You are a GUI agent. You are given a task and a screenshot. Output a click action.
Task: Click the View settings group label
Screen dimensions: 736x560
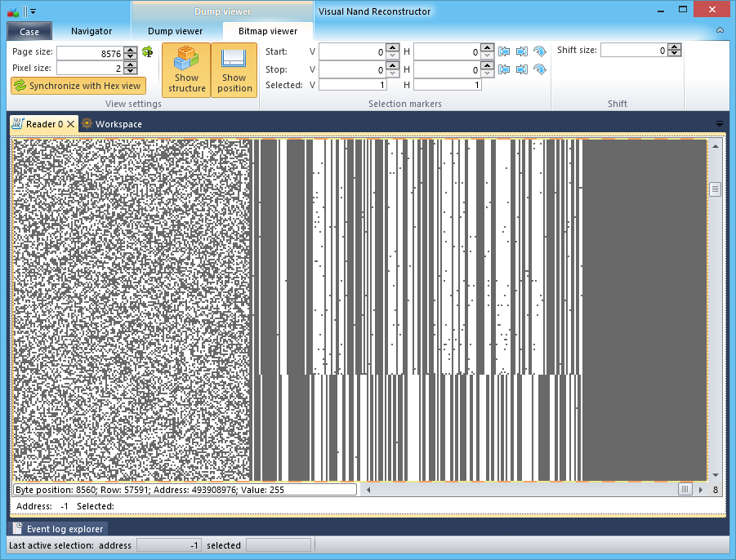pyautogui.click(x=133, y=104)
